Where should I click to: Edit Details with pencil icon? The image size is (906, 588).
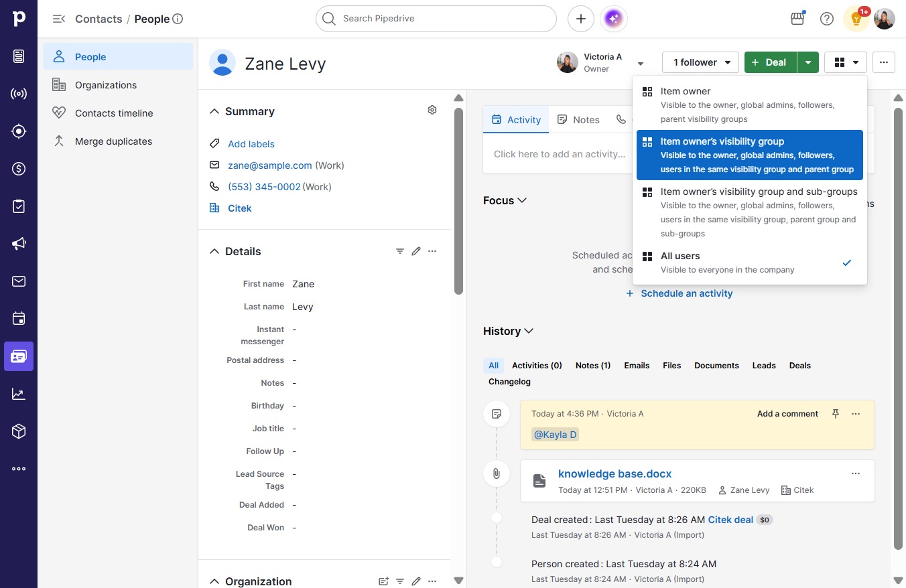click(416, 251)
